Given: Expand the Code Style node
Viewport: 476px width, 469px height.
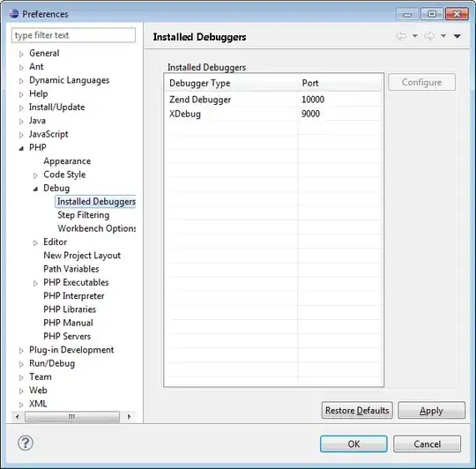Looking at the screenshot, I should [x=35, y=175].
